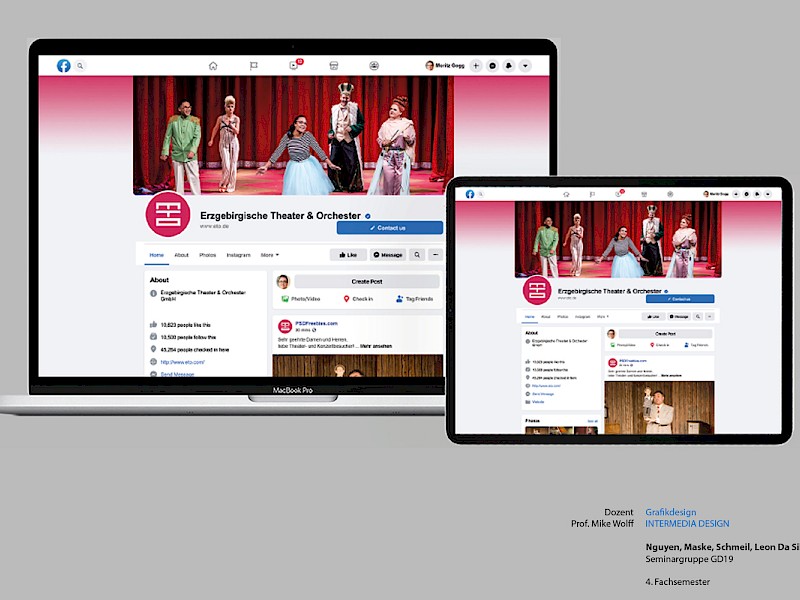Click page search icon beside Message on laptop
This screenshot has height=600, width=800.
pos(417,255)
